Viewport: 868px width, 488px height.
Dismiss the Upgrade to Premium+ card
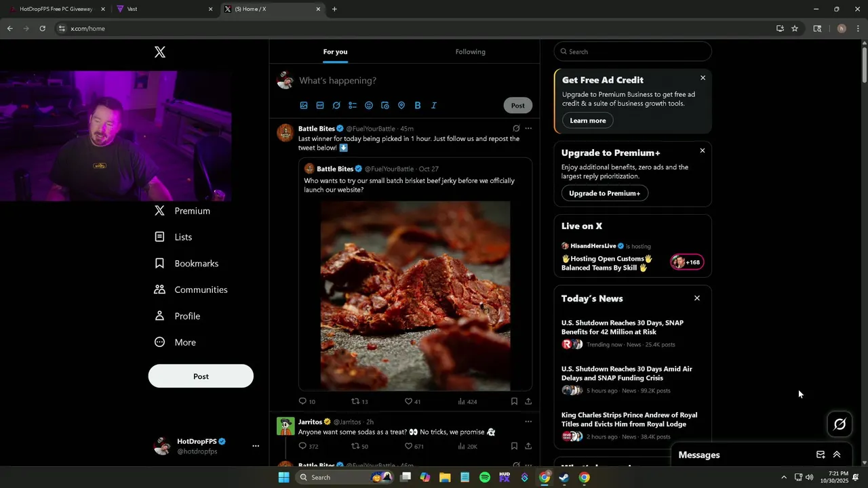pos(703,150)
